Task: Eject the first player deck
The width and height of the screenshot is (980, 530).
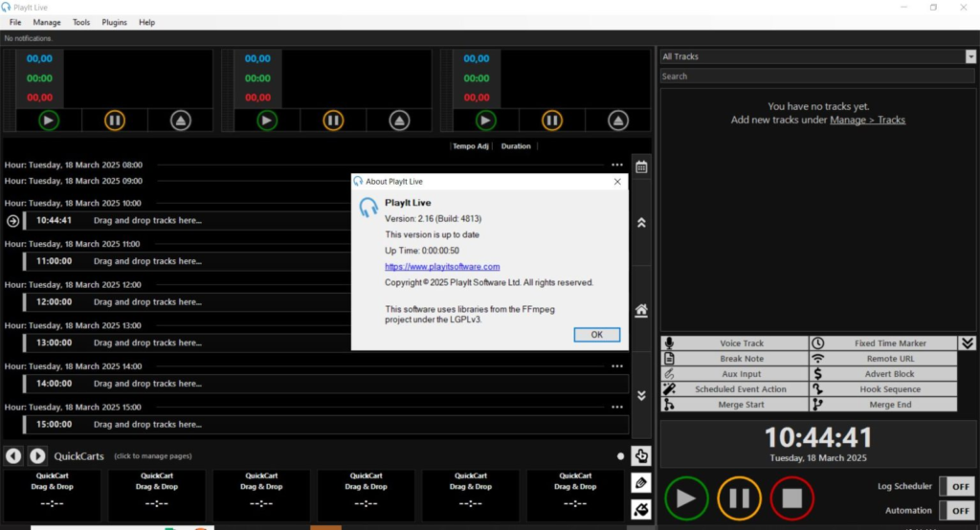Action: [x=181, y=120]
